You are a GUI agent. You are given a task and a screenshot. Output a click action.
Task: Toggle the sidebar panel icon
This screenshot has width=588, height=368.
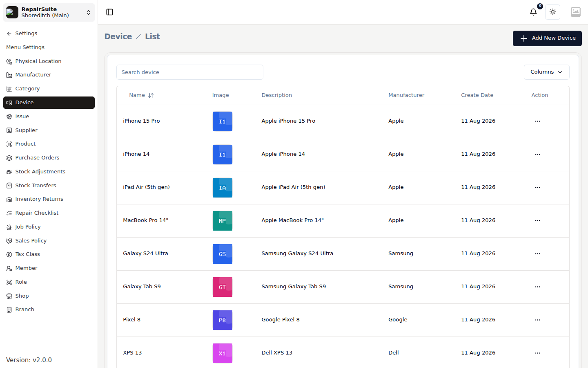pyautogui.click(x=109, y=12)
